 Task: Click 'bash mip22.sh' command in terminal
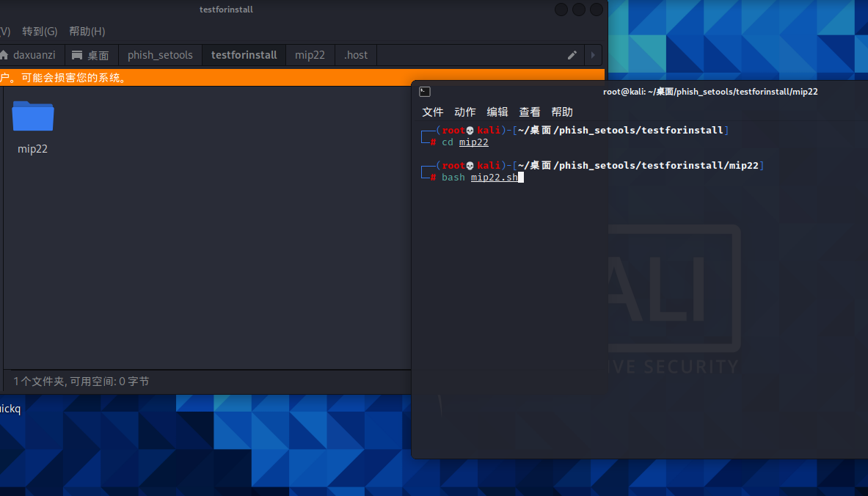click(x=479, y=177)
